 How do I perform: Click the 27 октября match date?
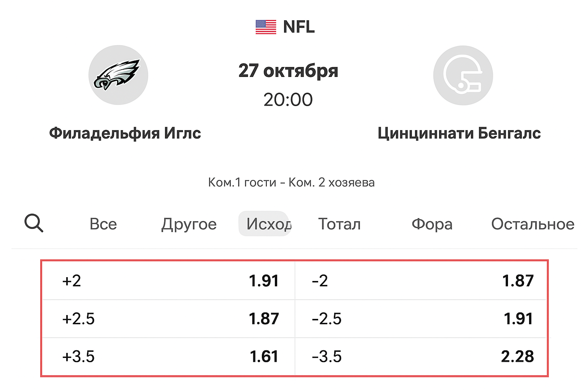(x=288, y=71)
